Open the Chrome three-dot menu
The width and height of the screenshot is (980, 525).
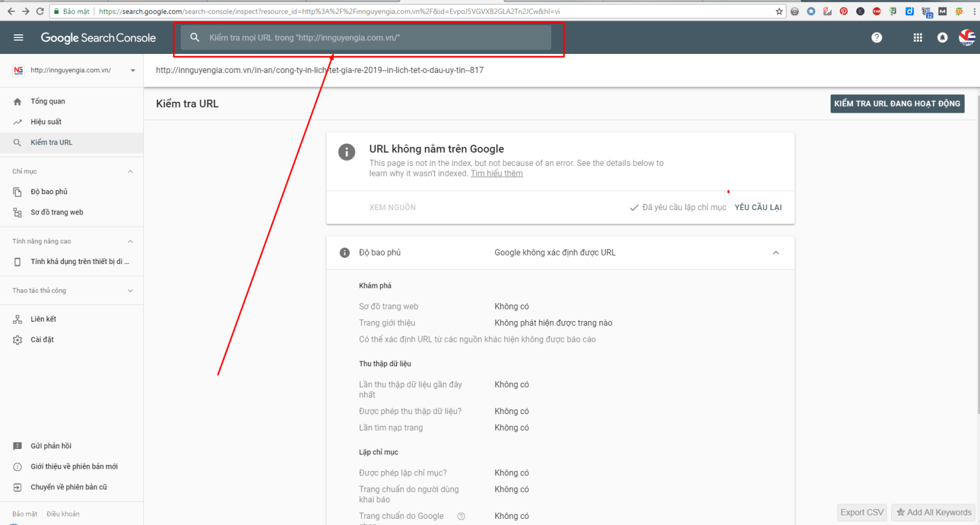(974, 11)
